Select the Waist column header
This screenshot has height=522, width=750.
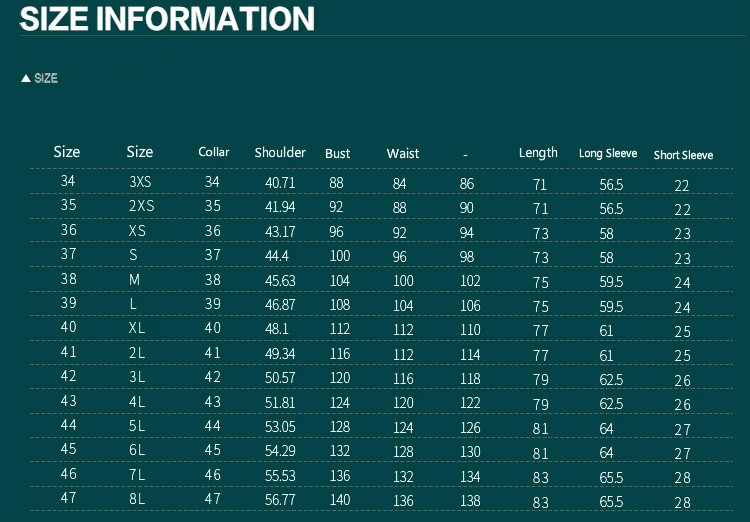coord(403,154)
